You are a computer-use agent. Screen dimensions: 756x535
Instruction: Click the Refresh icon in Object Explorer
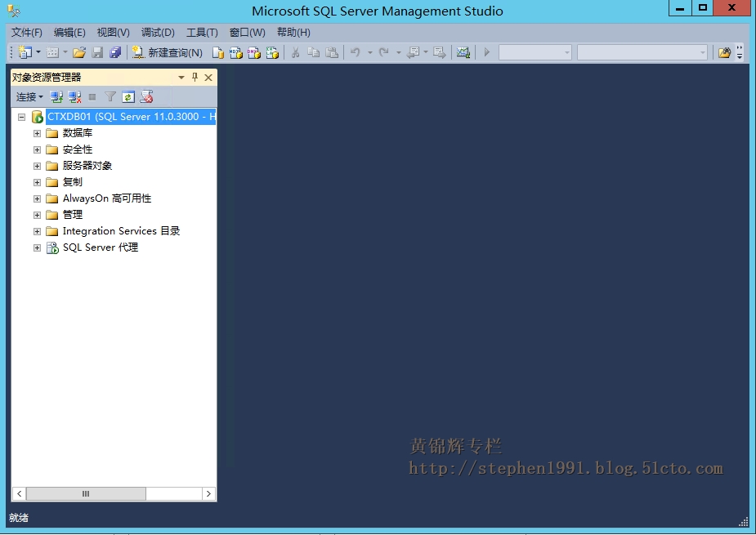[128, 97]
